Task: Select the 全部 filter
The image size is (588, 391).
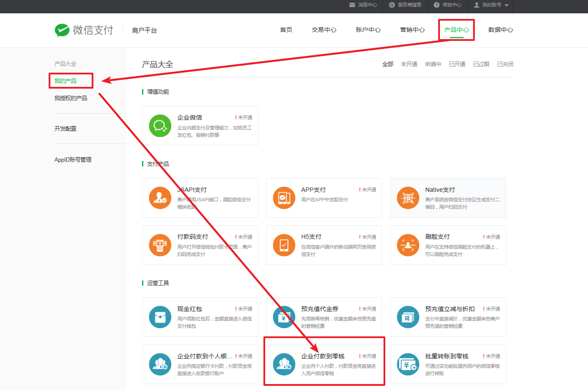Action: (388, 64)
